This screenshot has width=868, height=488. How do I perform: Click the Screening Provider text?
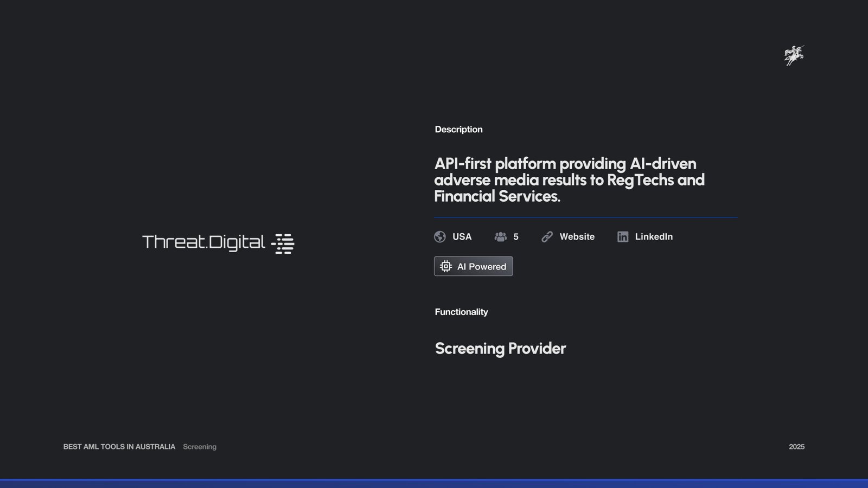click(x=500, y=349)
